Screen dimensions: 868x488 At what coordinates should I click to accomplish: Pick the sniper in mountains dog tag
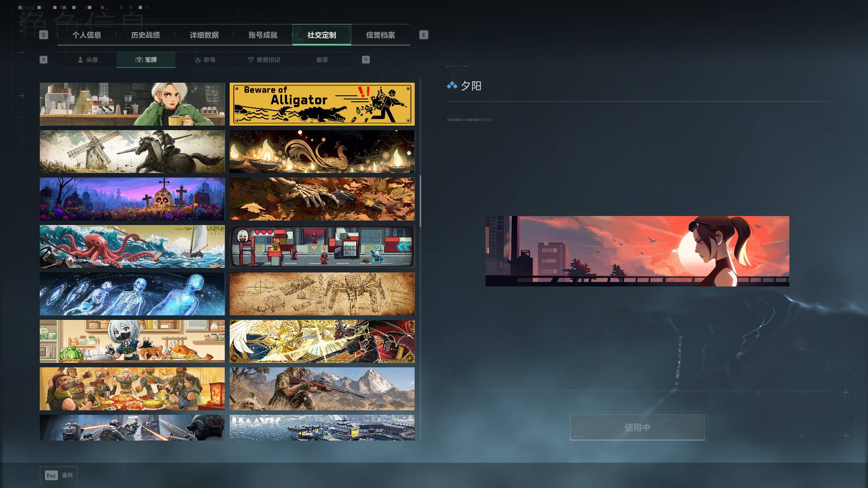point(322,389)
